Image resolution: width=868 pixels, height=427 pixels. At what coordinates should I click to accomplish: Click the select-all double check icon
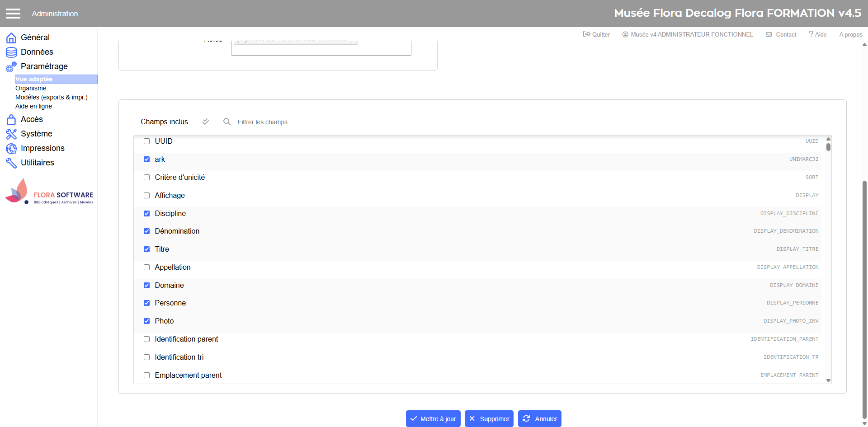click(206, 122)
